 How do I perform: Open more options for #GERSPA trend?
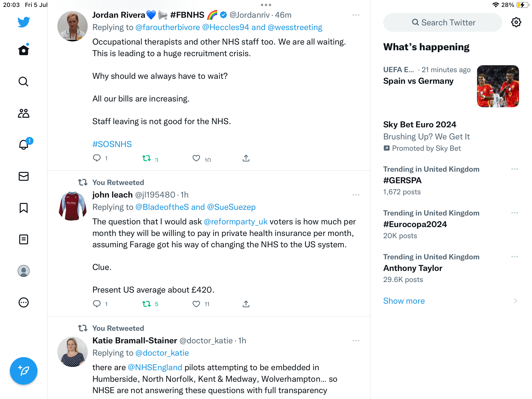coord(515,169)
